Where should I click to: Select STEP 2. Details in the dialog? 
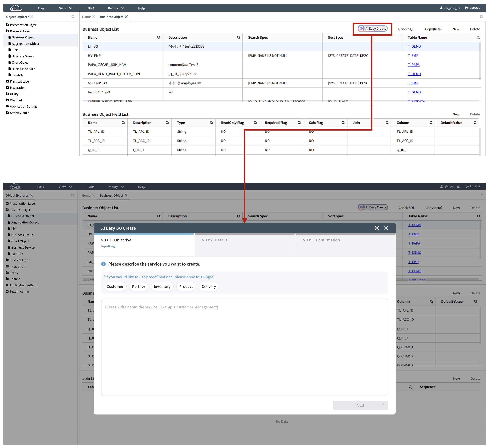[x=244, y=244]
